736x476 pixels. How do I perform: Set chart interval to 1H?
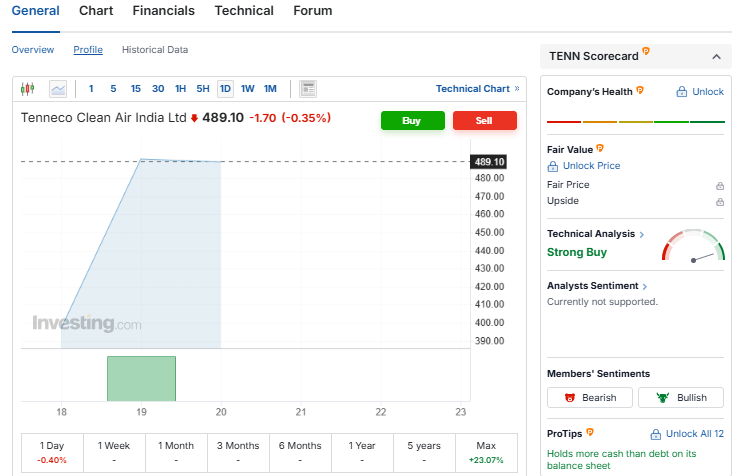[x=180, y=89]
